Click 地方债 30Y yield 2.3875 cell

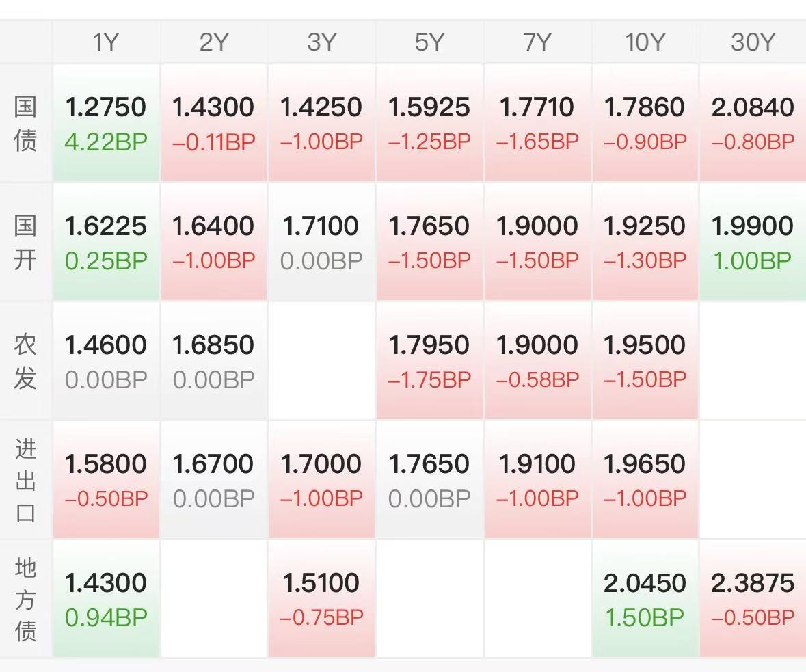(x=753, y=599)
